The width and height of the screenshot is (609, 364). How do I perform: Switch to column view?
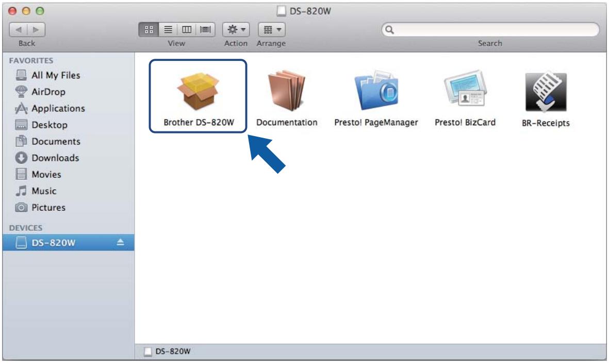[x=187, y=29]
